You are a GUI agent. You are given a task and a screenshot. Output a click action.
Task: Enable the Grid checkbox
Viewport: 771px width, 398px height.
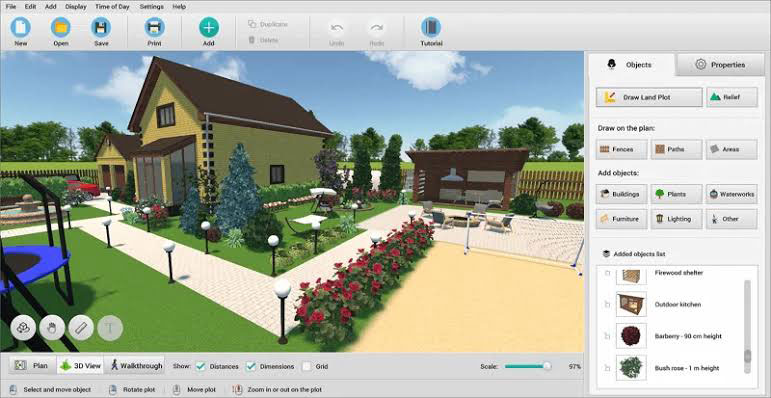click(x=307, y=366)
